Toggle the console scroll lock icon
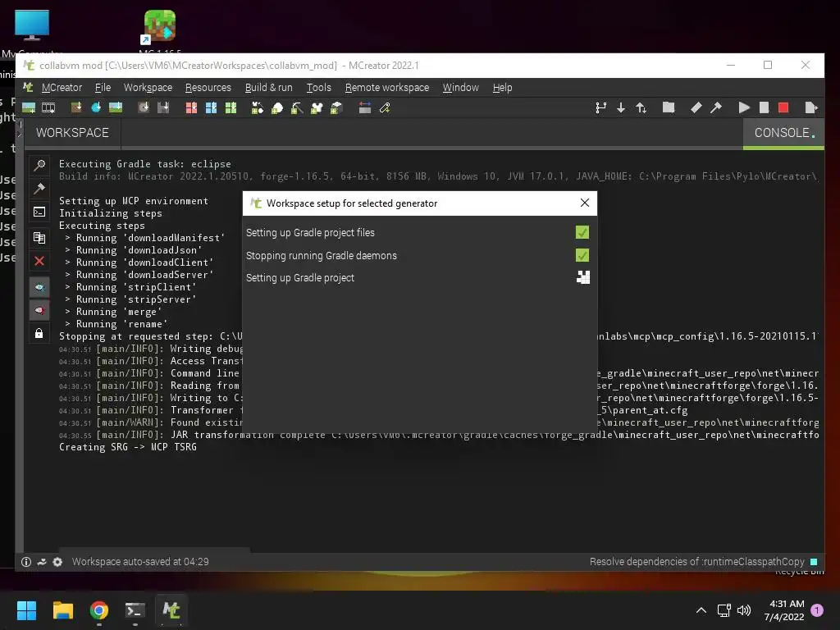 click(x=39, y=333)
